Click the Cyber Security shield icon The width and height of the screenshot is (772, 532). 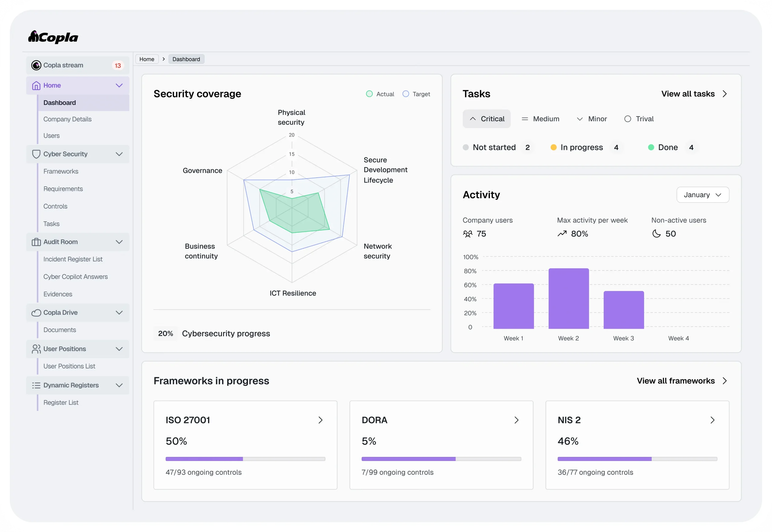coord(36,154)
